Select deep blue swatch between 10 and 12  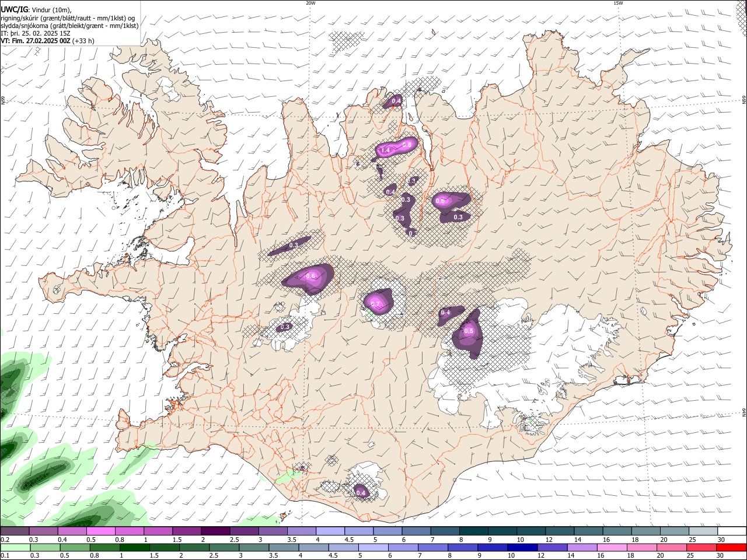(x=523, y=547)
